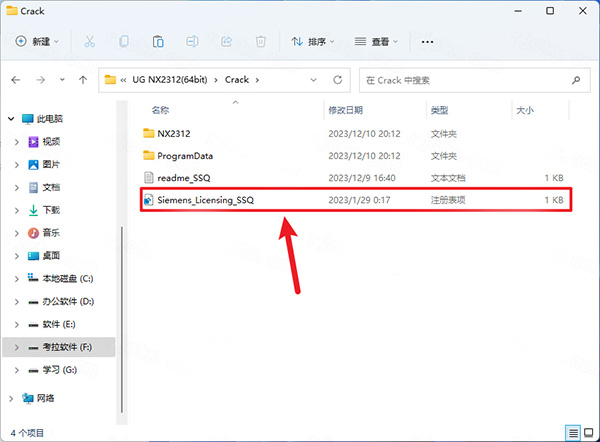Sort by 类型 column header
This screenshot has height=442, width=600.
click(x=439, y=110)
